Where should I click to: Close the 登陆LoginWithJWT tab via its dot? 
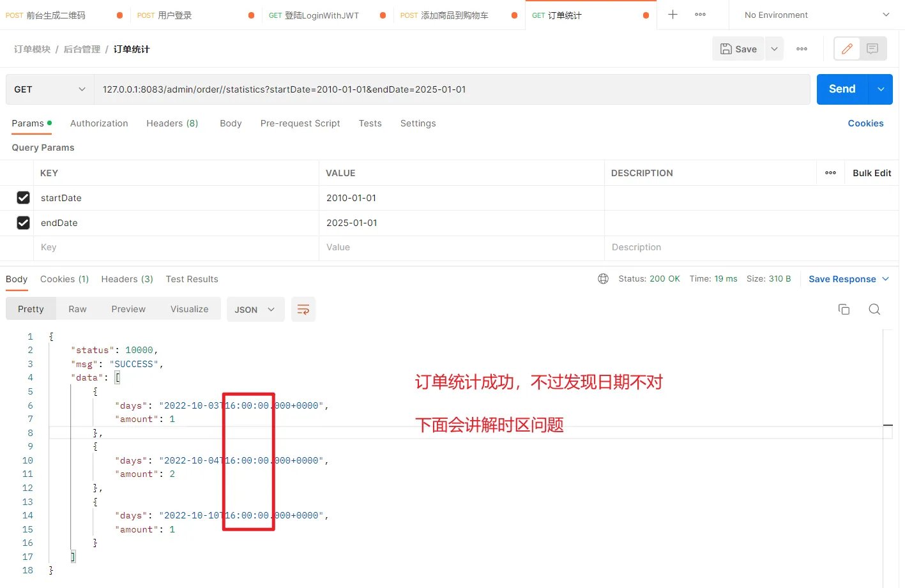(x=383, y=15)
